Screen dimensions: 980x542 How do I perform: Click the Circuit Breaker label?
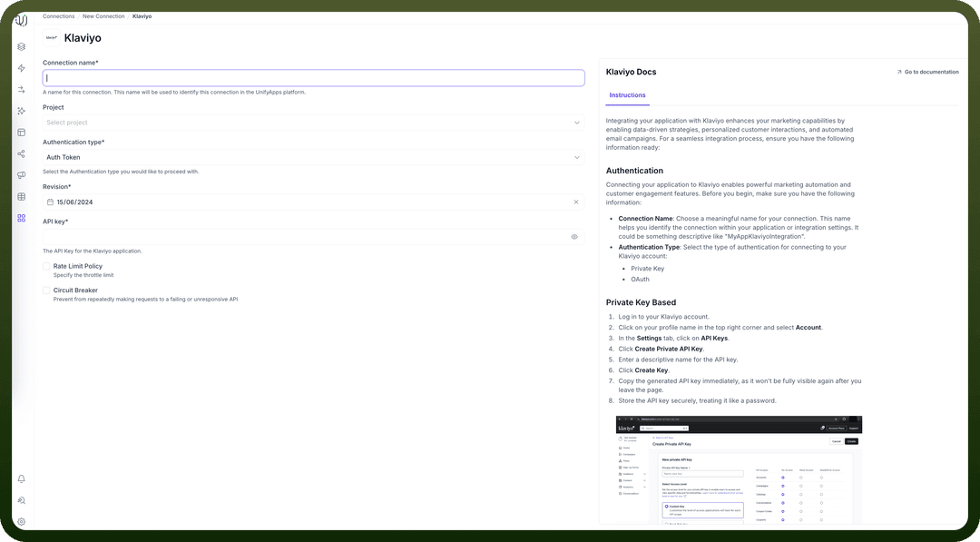75,291
